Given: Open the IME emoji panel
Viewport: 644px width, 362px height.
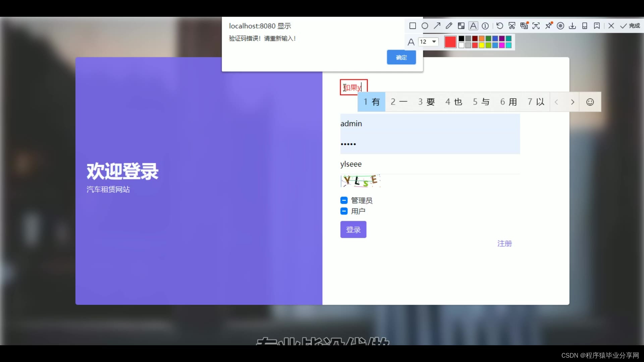Looking at the screenshot, I should click(590, 102).
